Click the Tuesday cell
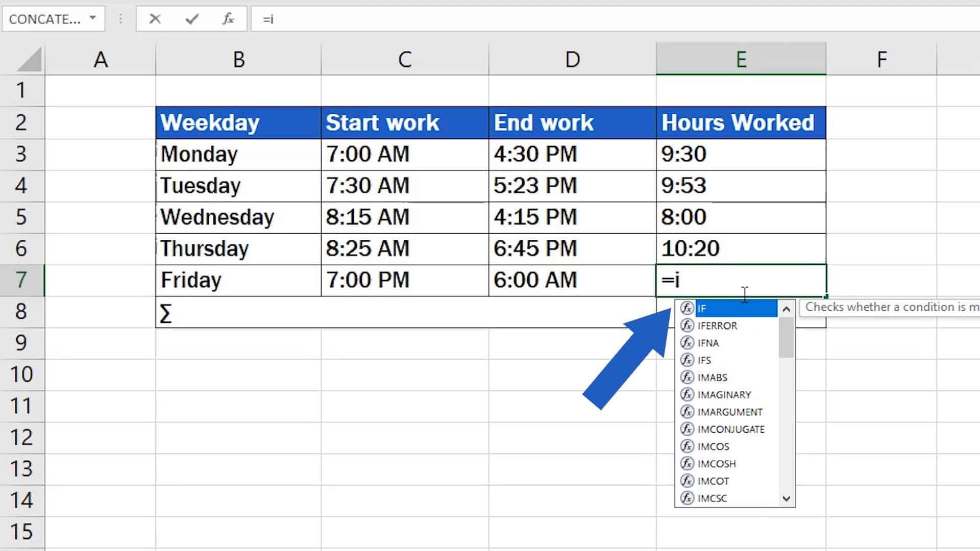The width and height of the screenshot is (980, 551). (238, 186)
